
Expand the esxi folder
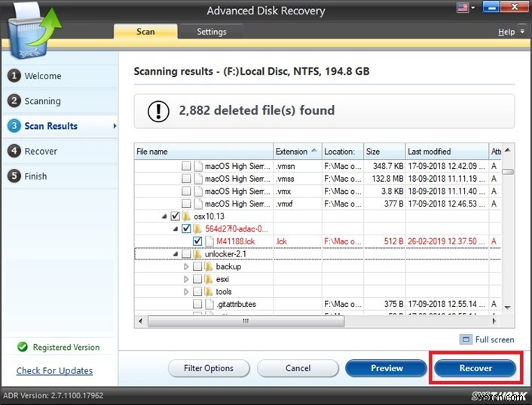coord(186,279)
